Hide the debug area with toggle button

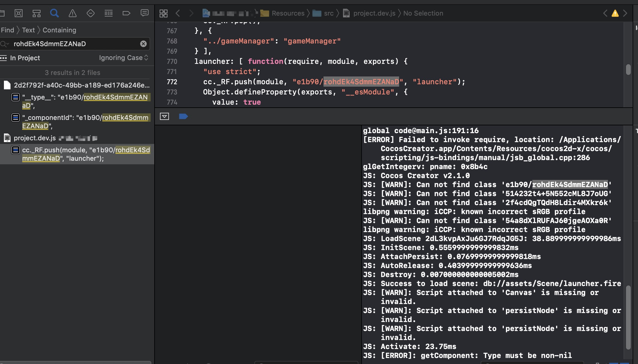164,116
